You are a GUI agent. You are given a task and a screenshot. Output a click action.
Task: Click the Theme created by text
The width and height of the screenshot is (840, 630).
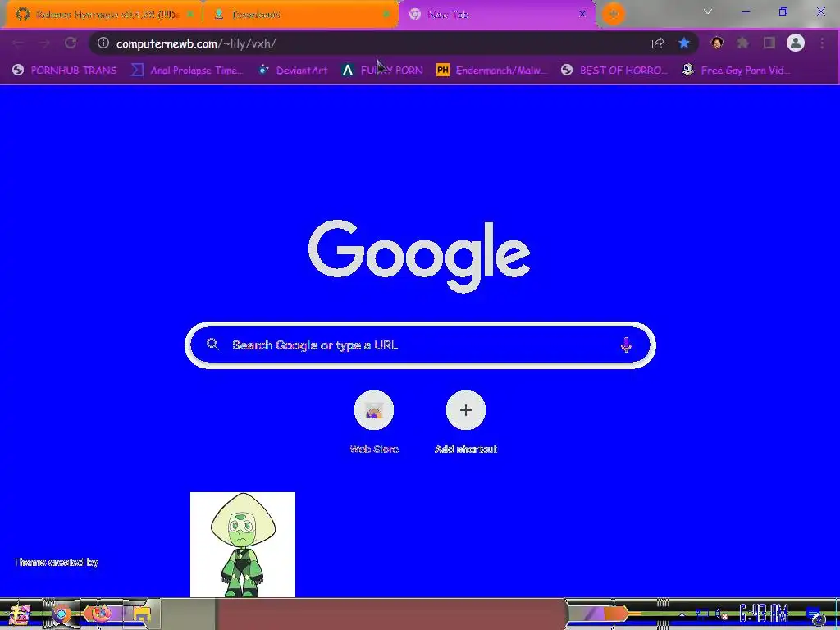[x=56, y=563]
